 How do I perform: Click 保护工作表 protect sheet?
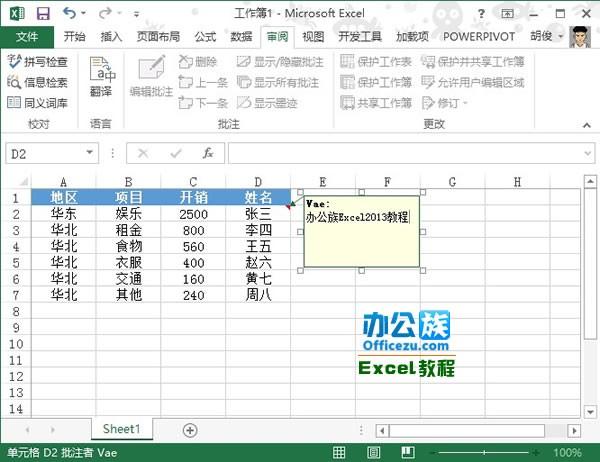point(376,61)
